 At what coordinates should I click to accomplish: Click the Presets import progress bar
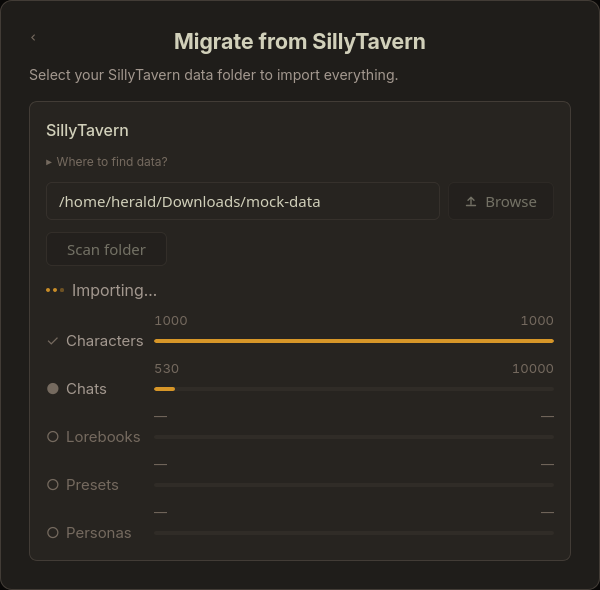[x=354, y=485]
